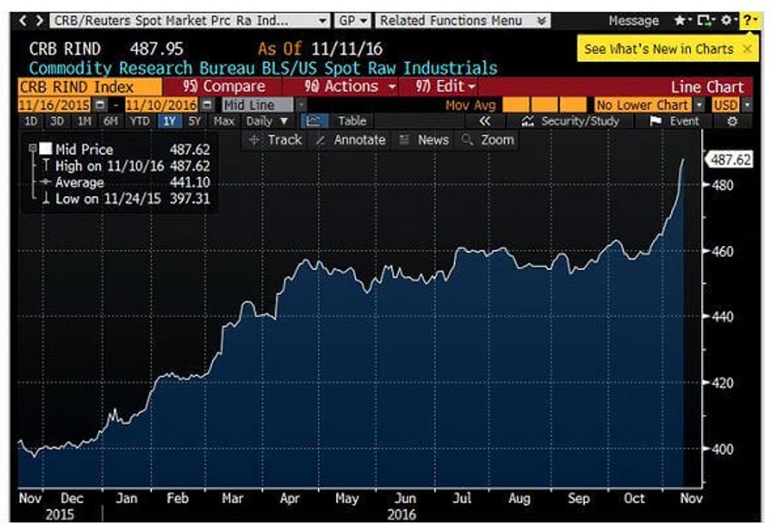Open the Actions menu

350,86
